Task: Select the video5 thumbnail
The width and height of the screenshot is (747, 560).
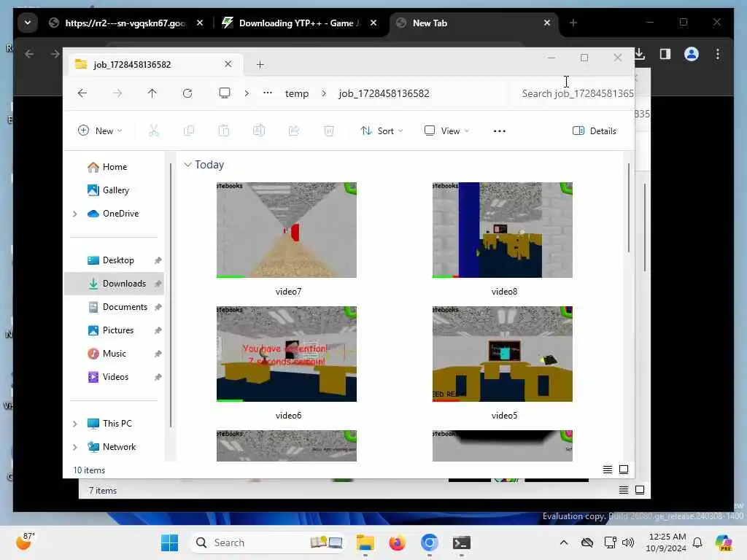Action: pyautogui.click(x=502, y=354)
